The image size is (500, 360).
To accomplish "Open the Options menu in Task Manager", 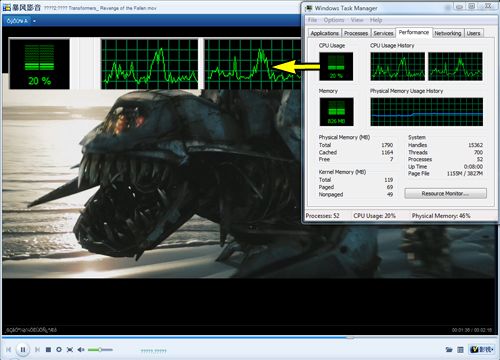I will [334, 20].
